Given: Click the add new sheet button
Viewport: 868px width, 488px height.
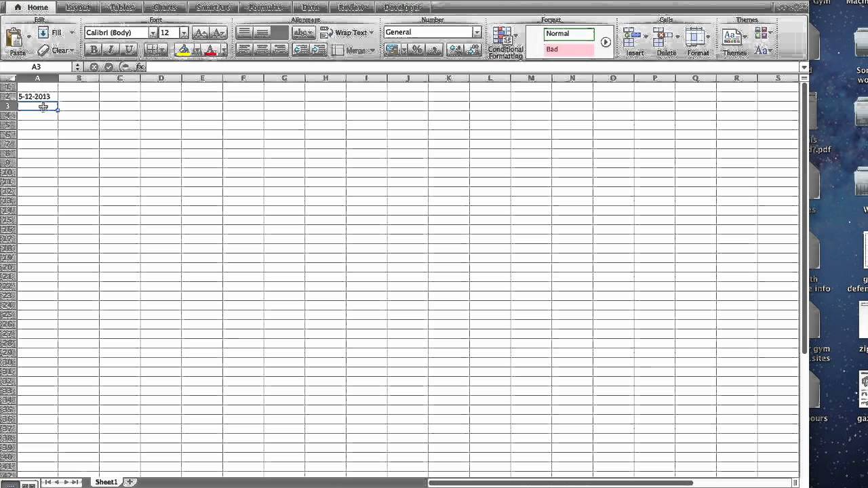Looking at the screenshot, I should (129, 481).
